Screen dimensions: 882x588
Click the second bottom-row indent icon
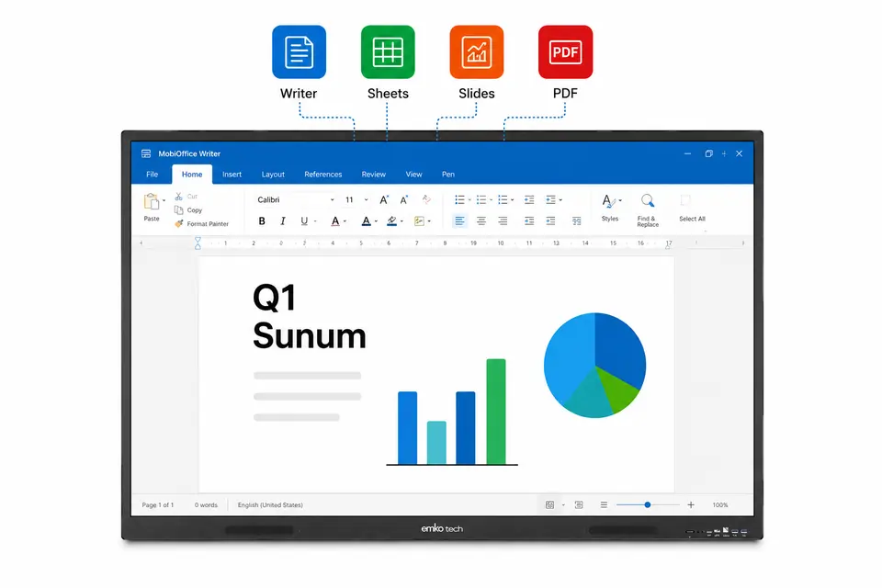click(550, 221)
